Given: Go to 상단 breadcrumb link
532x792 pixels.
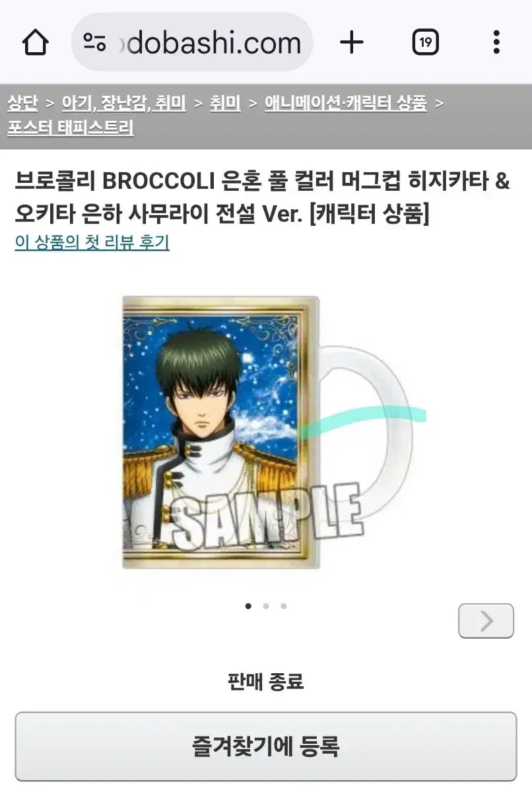Looking at the screenshot, I should pyautogui.click(x=22, y=103).
